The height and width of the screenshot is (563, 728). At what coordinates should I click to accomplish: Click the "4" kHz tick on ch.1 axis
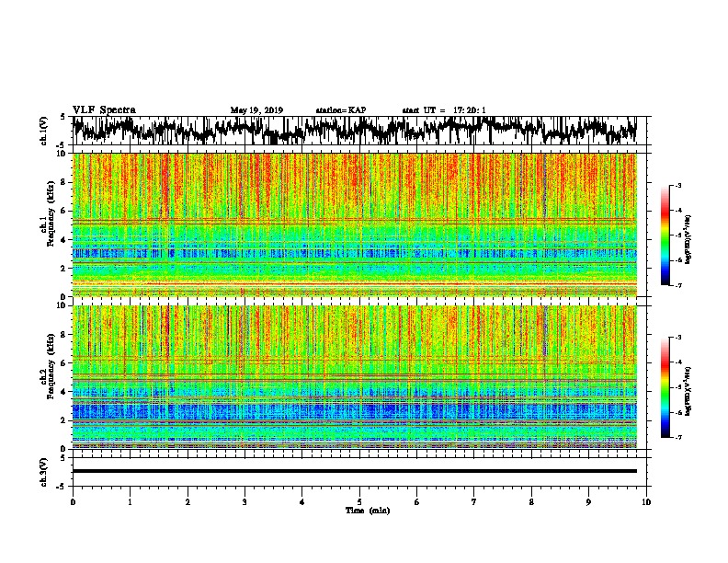tap(64, 240)
